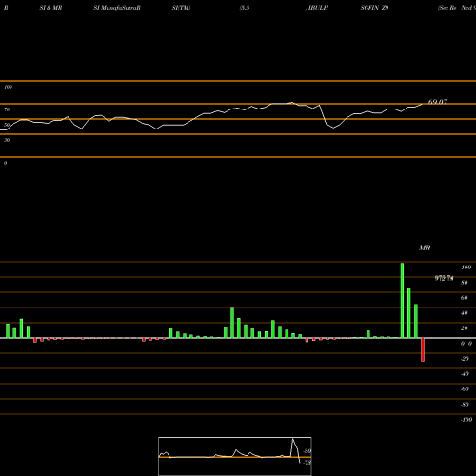Click the -39 value in mini chart
Image resolution: width=476 pixels, height=476 pixels.
(307, 451)
